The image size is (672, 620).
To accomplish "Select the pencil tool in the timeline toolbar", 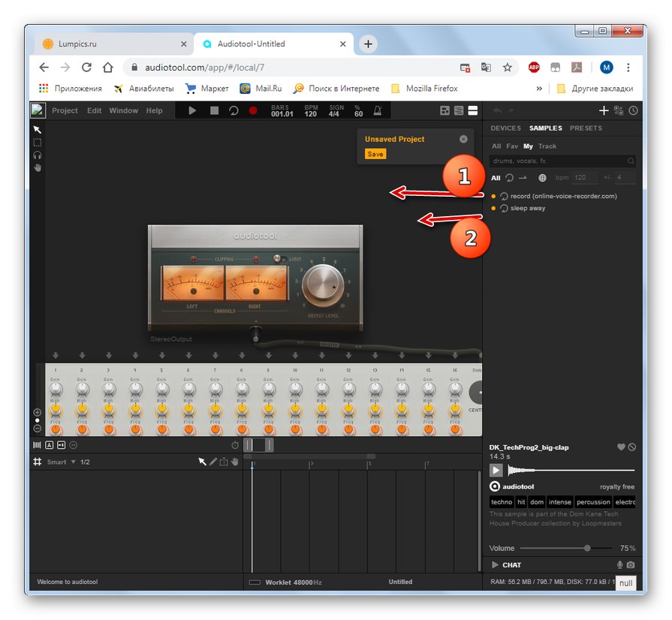I will point(212,462).
